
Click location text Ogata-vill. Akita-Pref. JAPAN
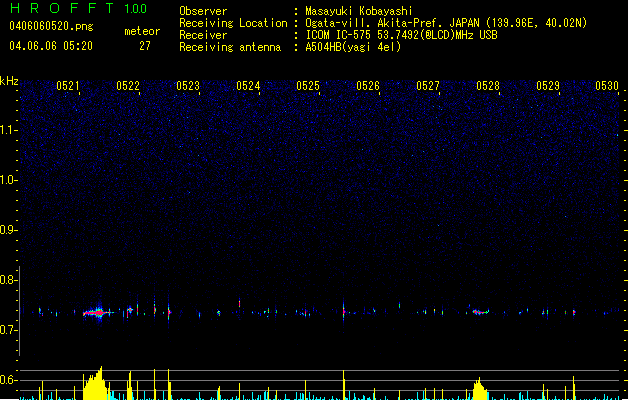pos(392,23)
